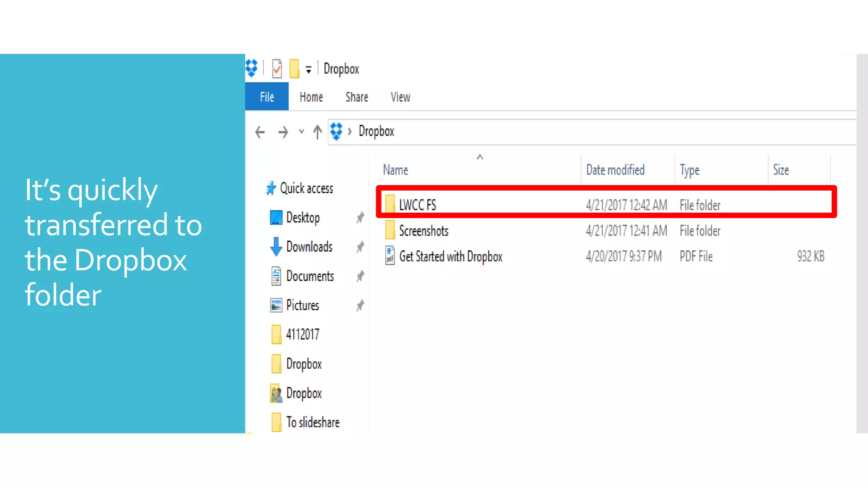The image size is (868, 488).
Task: Unpin Desktop using its pin icon
Action: pyautogui.click(x=360, y=218)
